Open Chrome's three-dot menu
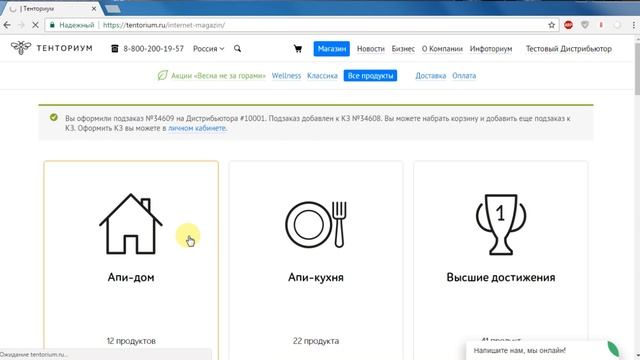 coord(633,25)
